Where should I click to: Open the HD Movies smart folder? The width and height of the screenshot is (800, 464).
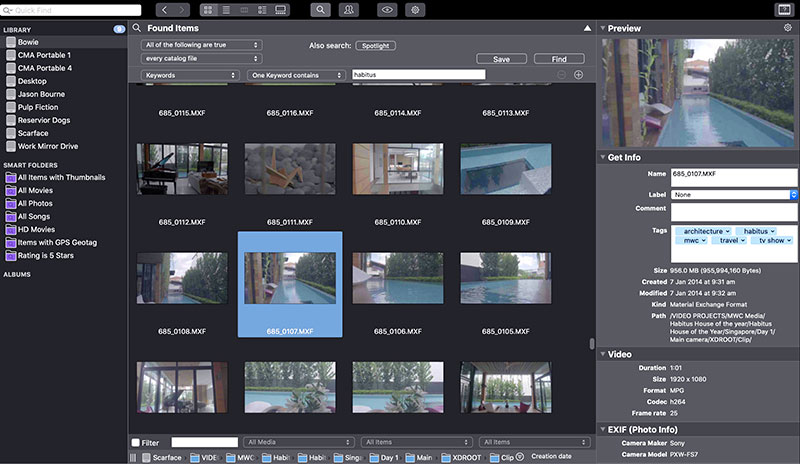point(36,229)
